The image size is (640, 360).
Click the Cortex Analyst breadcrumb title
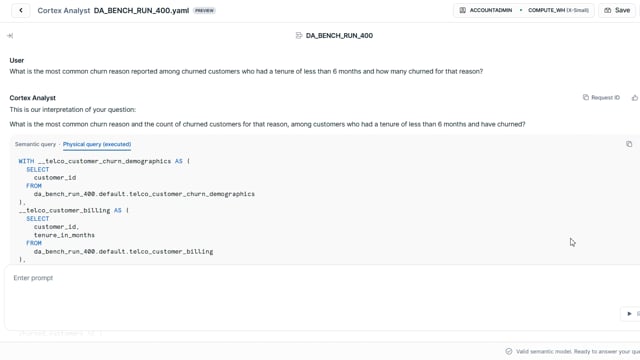64,11
